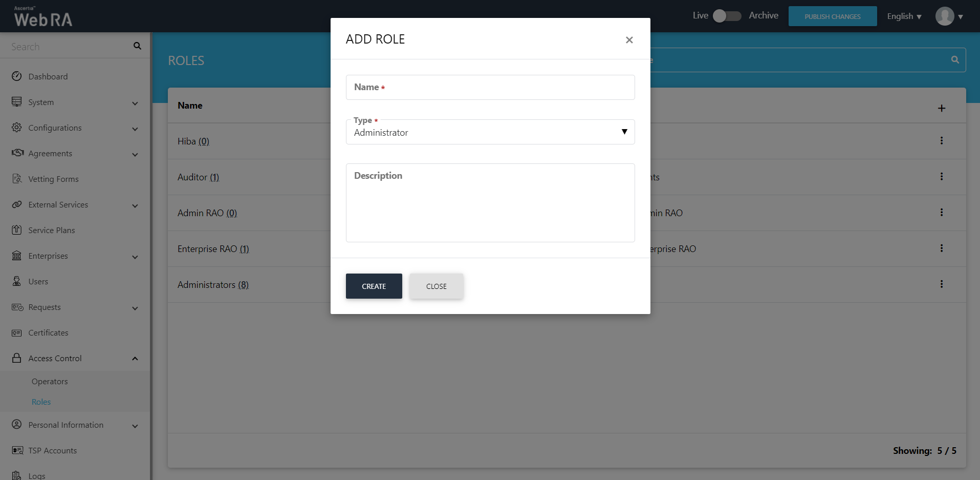Image resolution: width=980 pixels, height=480 pixels.
Task: Open three-dot menu for Hiba role
Action: (941, 141)
